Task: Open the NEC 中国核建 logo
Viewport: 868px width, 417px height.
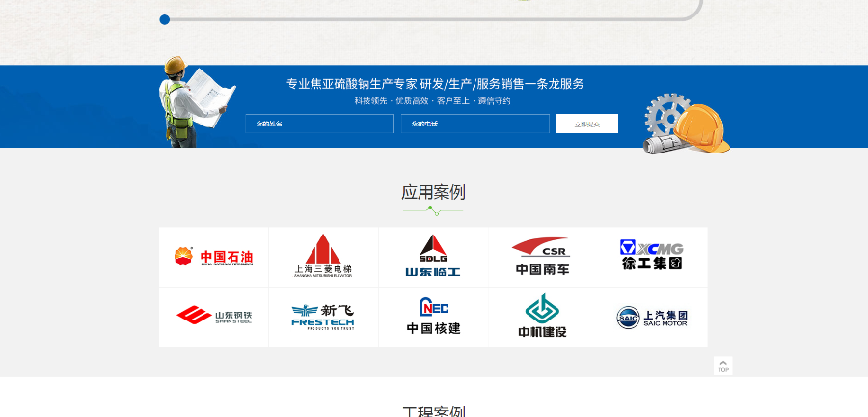Action: tap(433, 318)
